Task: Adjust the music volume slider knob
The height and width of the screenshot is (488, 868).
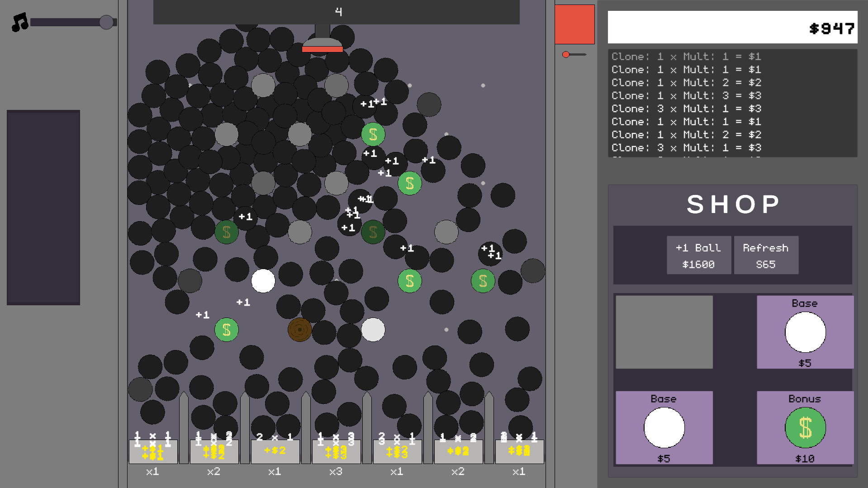Action: coord(106,22)
